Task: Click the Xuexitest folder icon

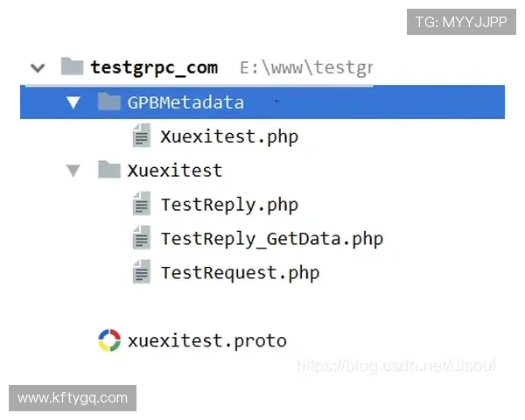Action: coord(109,170)
